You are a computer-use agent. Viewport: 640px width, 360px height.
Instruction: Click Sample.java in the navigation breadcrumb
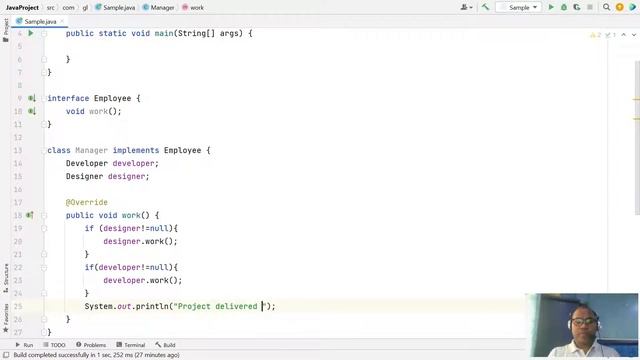pyautogui.click(x=115, y=7)
